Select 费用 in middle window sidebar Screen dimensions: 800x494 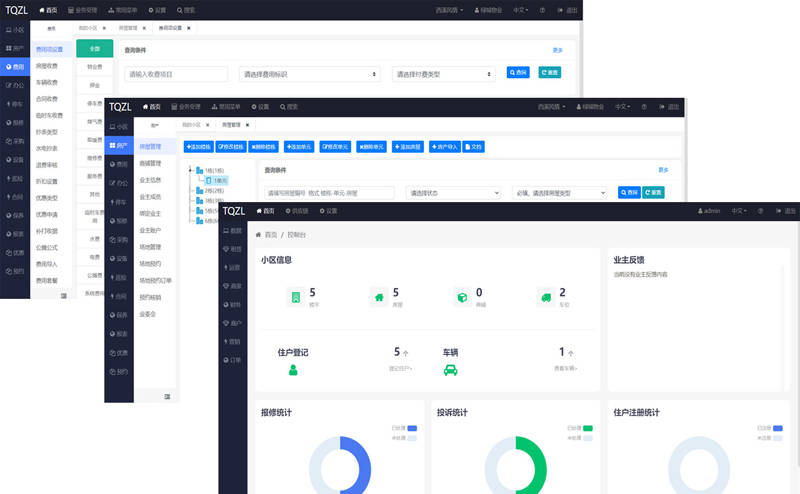click(119, 164)
